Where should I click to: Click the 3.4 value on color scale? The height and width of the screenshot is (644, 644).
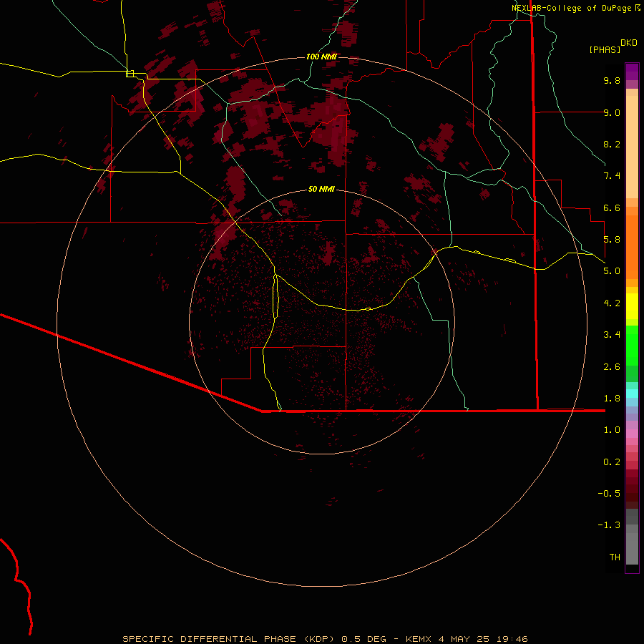tap(612, 335)
